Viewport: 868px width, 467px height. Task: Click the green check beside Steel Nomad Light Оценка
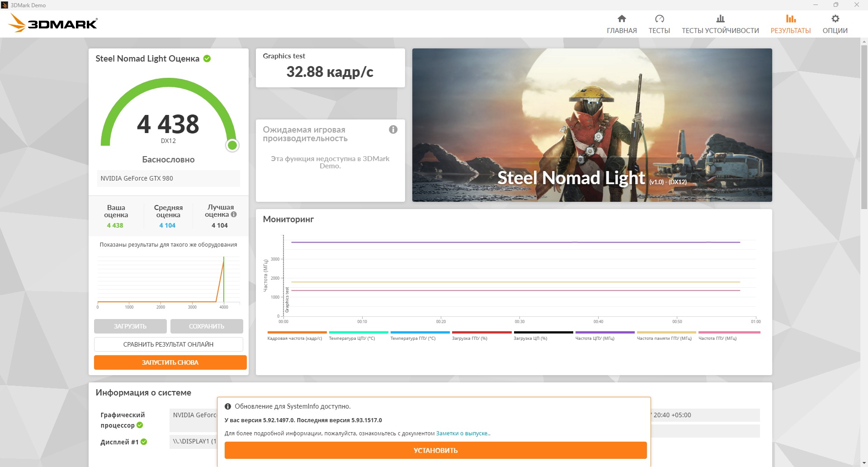pyautogui.click(x=207, y=58)
